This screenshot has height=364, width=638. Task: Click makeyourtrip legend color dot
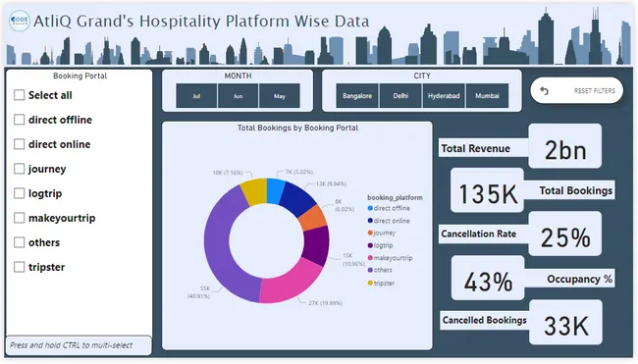tap(370, 258)
